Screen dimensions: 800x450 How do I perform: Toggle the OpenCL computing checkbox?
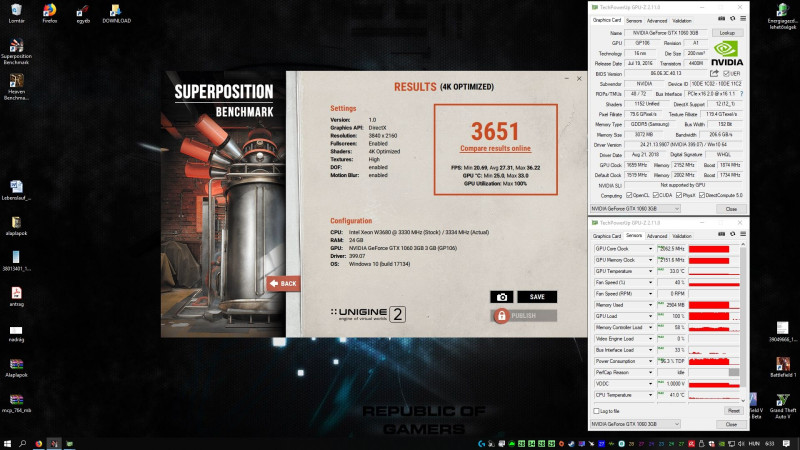[x=629, y=195]
